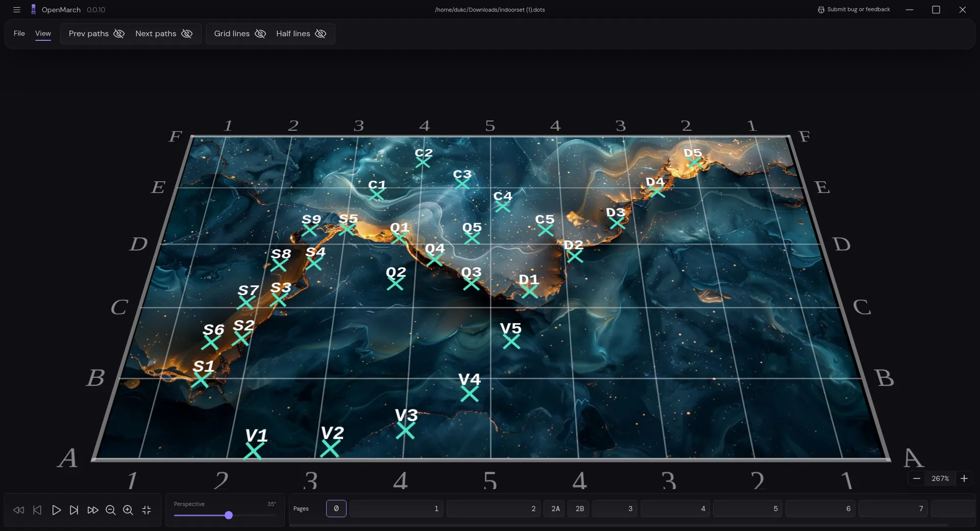The width and height of the screenshot is (980, 531).
Task: Select page 0 in the Pages bar
Action: coord(336,509)
